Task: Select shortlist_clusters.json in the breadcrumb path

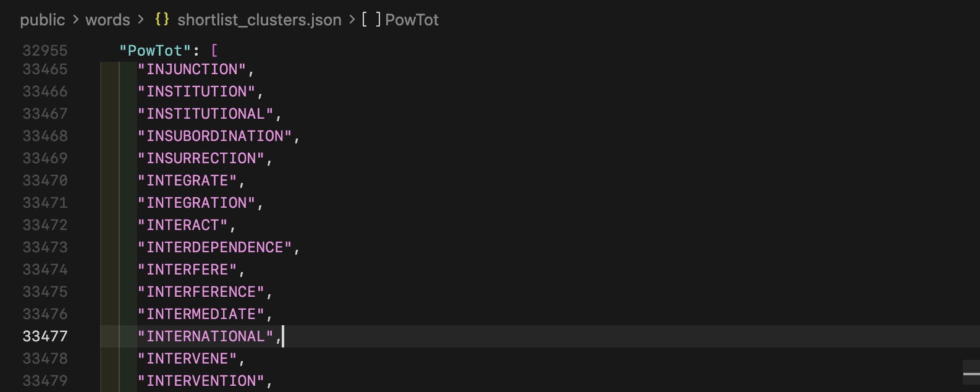Action: pyautogui.click(x=259, y=20)
